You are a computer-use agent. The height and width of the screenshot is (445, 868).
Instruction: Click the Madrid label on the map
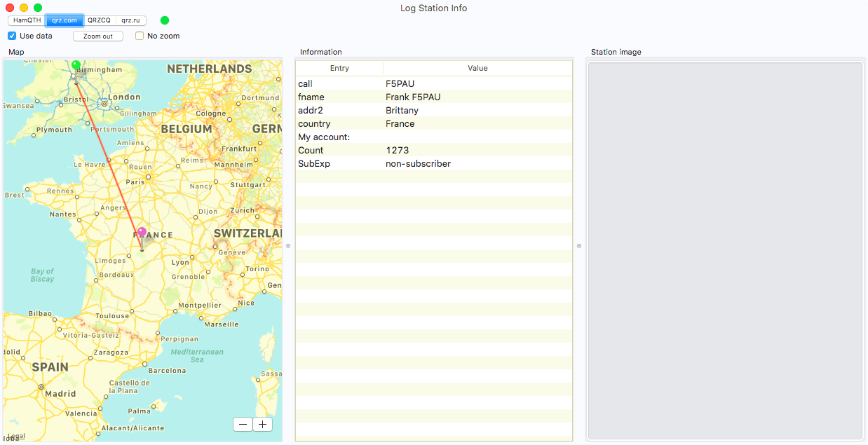60,394
